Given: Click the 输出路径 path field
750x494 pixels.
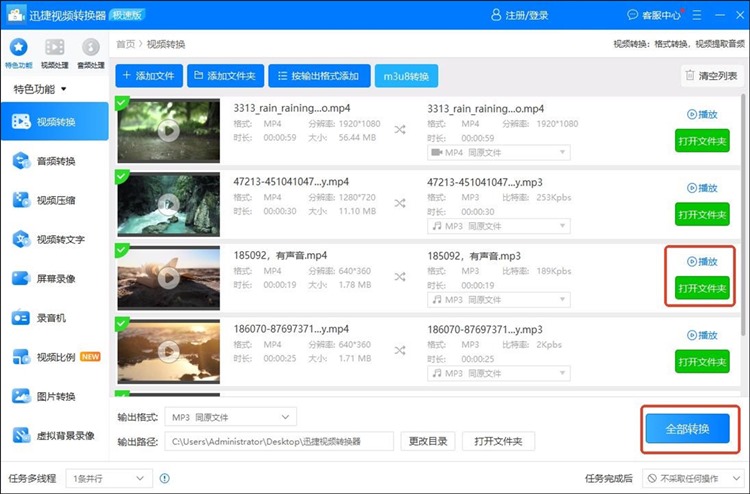Looking at the screenshot, I should pos(279,441).
